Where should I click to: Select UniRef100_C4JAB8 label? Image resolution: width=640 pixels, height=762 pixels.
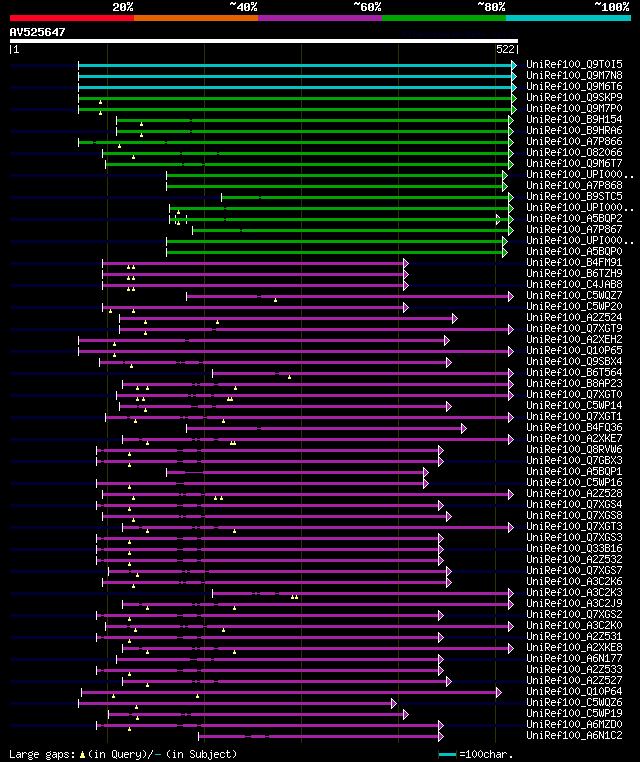[574, 284]
